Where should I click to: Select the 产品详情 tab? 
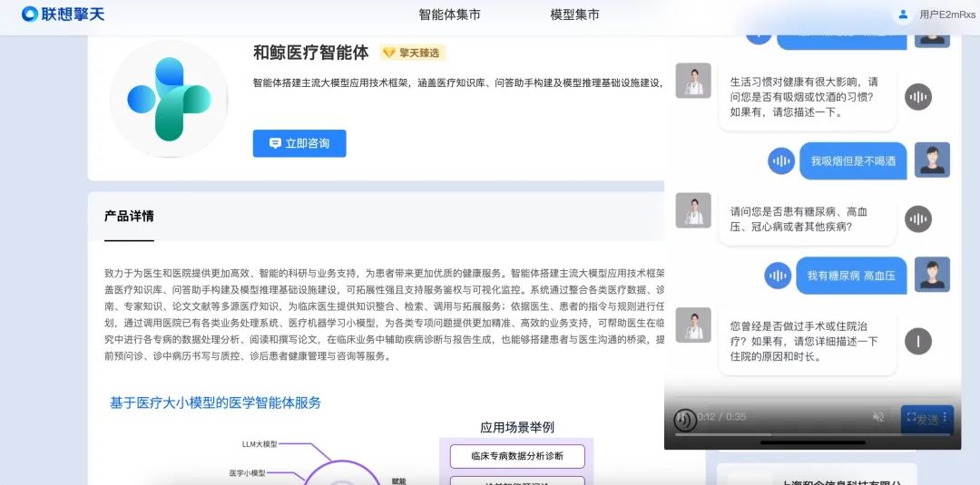129,216
